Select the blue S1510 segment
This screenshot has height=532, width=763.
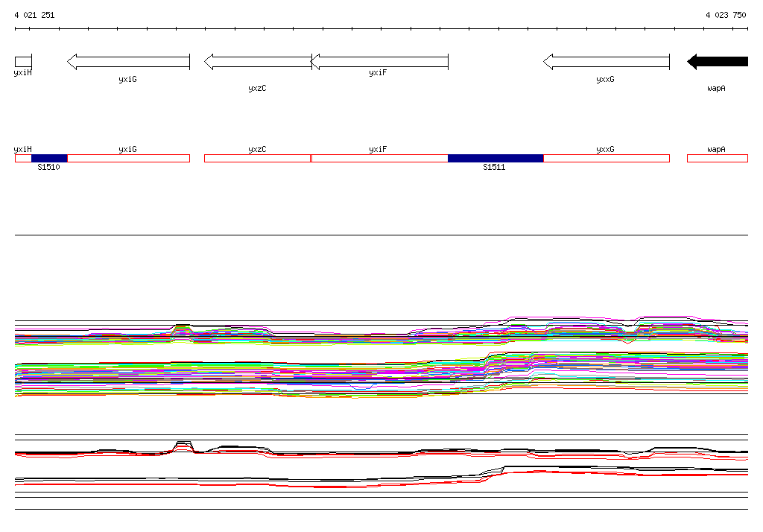(x=49, y=158)
